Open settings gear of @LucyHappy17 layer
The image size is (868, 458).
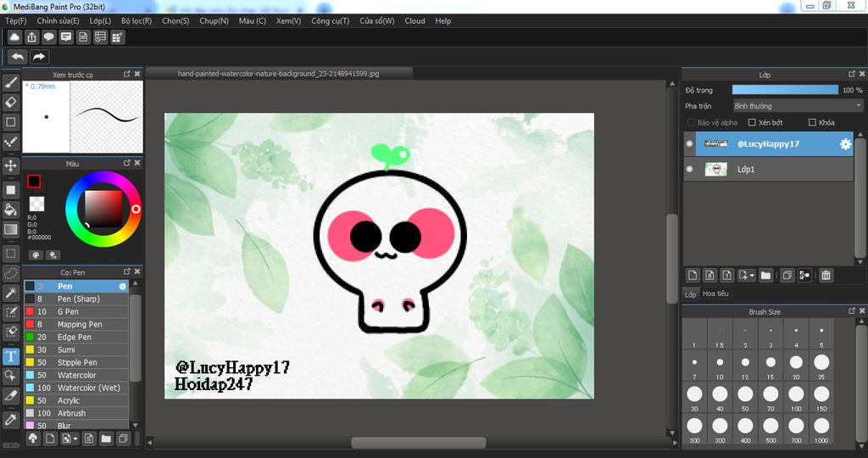pos(845,144)
